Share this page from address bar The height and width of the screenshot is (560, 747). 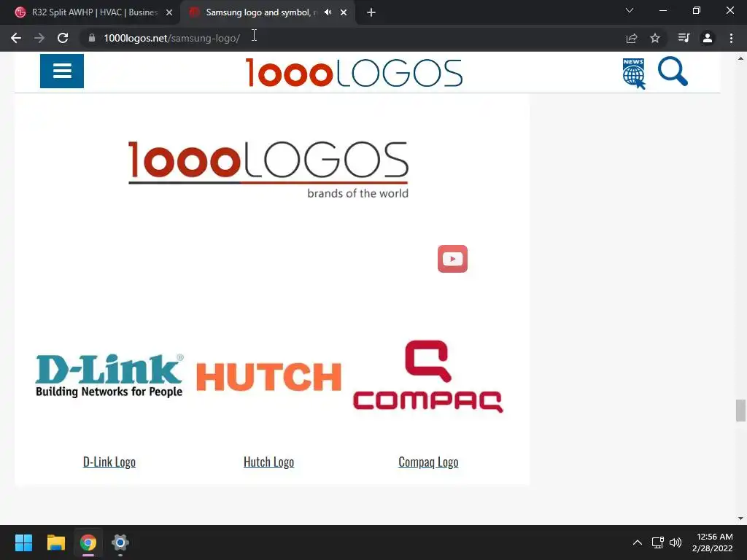point(632,38)
